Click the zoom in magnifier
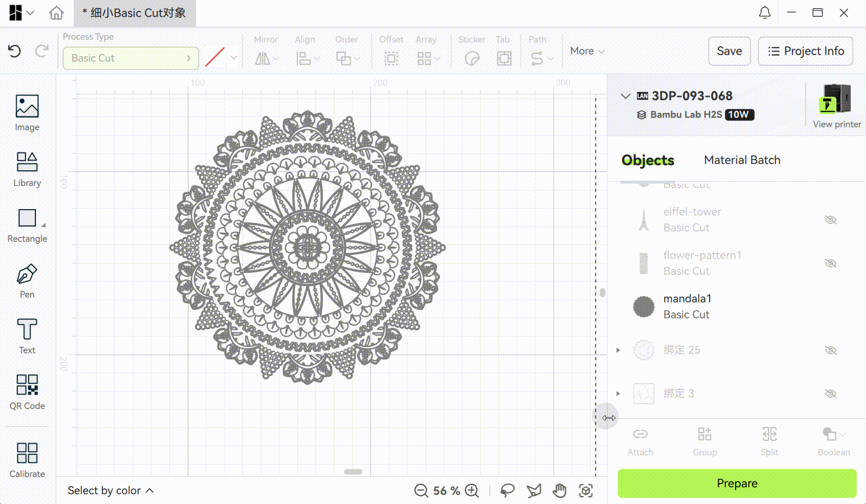Viewport: 866px width, 504px height. (x=472, y=491)
